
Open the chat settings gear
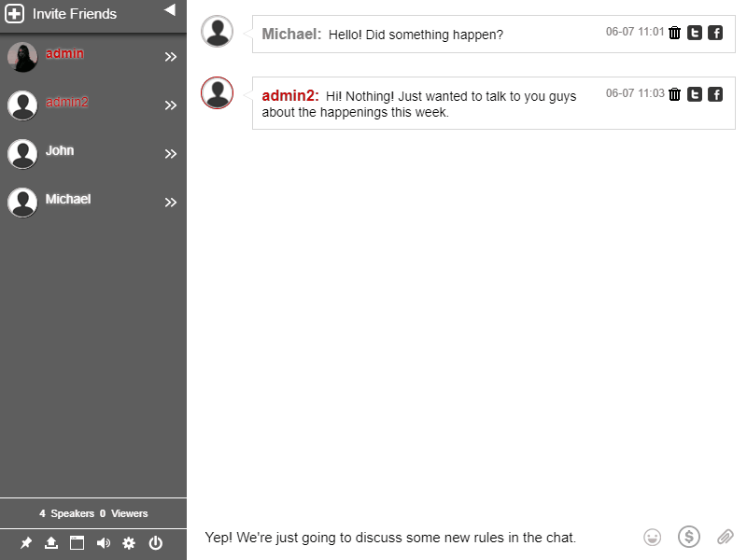click(129, 544)
